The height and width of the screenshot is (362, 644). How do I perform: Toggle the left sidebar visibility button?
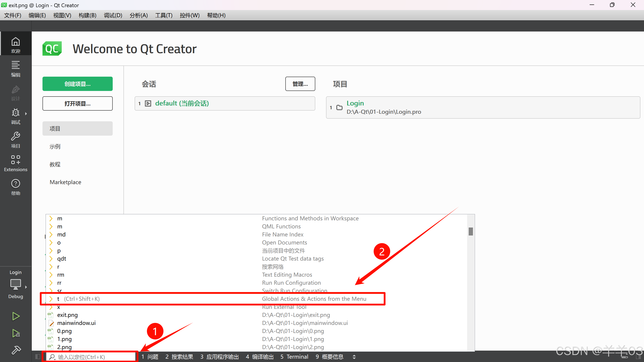tap(38, 356)
